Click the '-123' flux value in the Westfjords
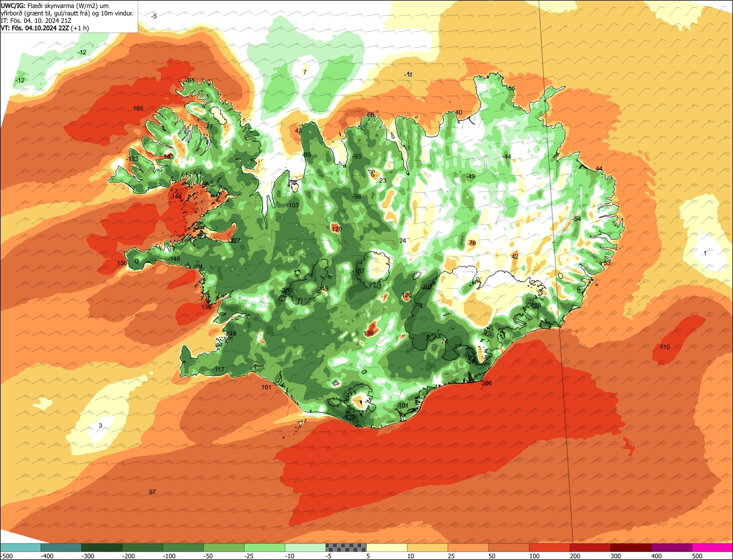The width and height of the screenshot is (733, 560). click(132, 159)
